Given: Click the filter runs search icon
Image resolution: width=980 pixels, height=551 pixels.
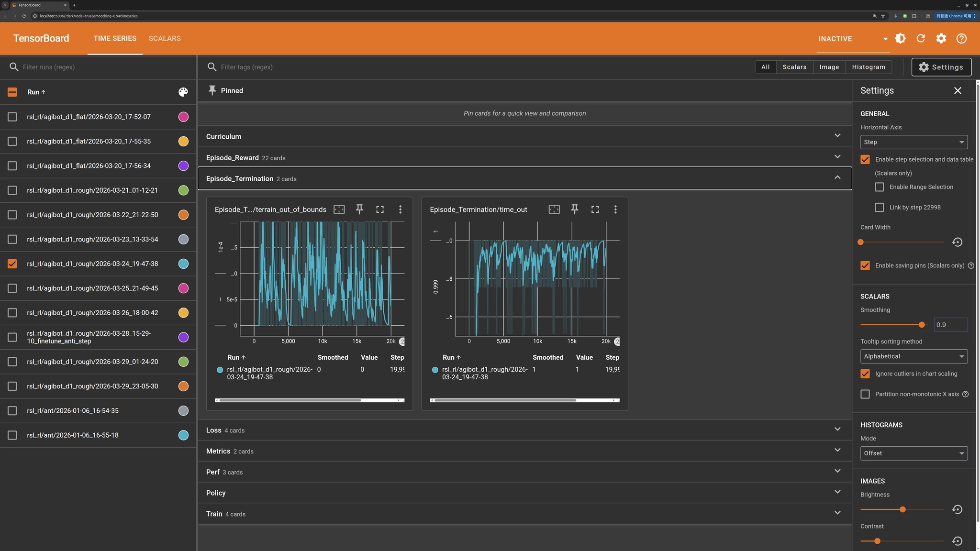Looking at the screenshot, I should click(14, 67).
